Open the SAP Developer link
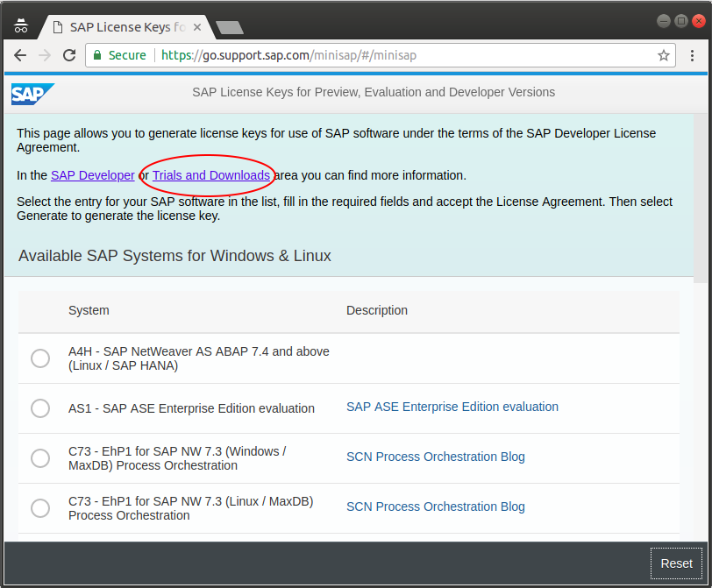 click(93, 175)
